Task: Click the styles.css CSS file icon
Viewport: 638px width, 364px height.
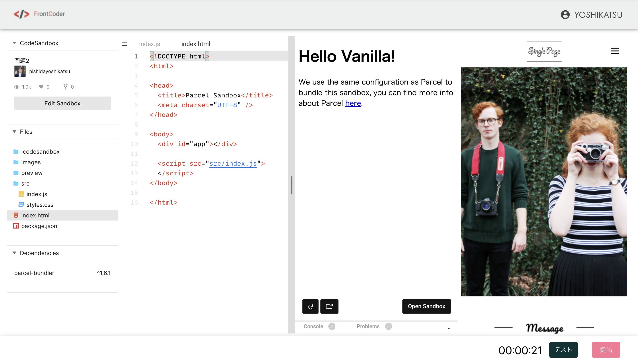Action: pyautogui.click(x=21, y=205)
